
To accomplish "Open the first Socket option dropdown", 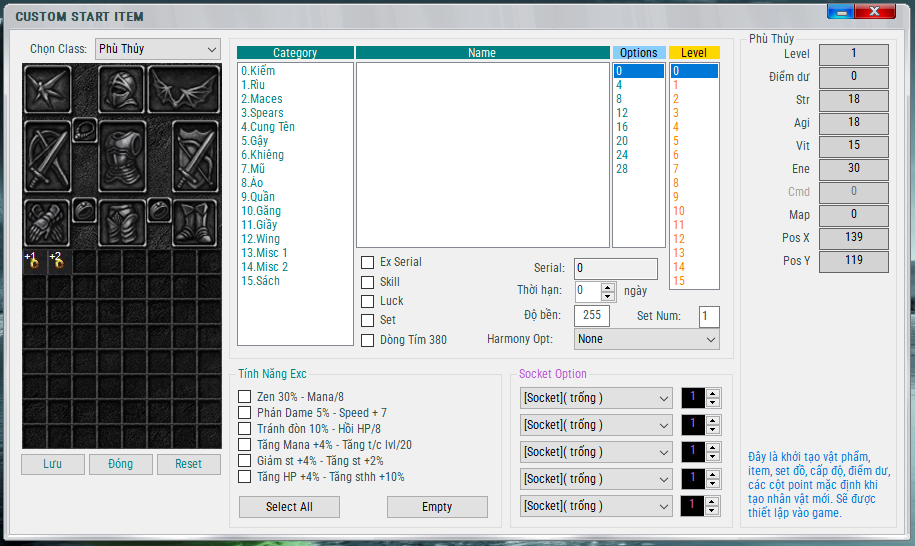I will [596, 398].
